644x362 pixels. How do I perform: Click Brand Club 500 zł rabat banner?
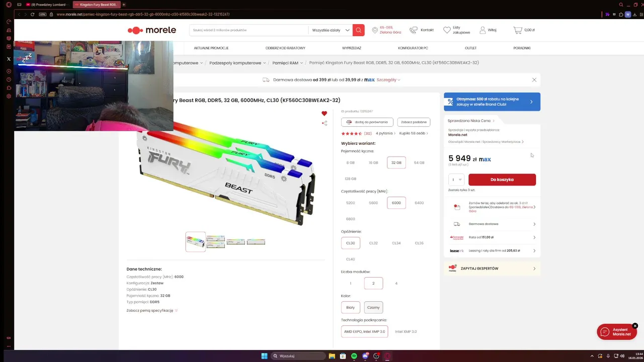pos(492,102)
